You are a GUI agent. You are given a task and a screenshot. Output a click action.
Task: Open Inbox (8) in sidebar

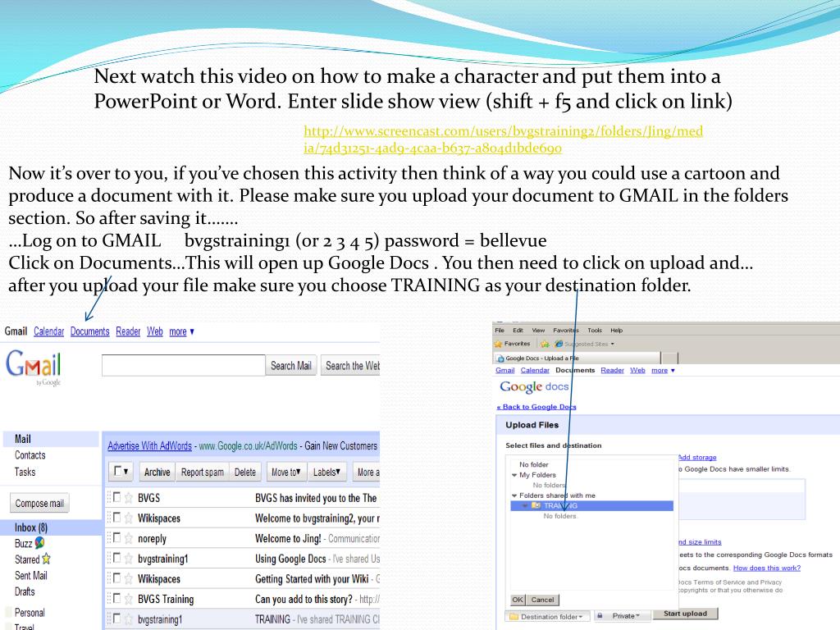pos(31,527)
